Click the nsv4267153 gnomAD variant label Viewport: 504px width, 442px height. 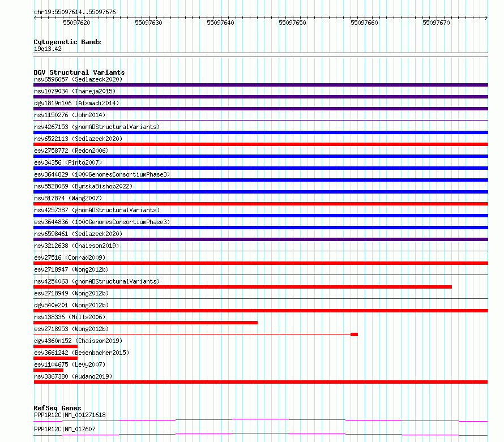coord(97,127)
